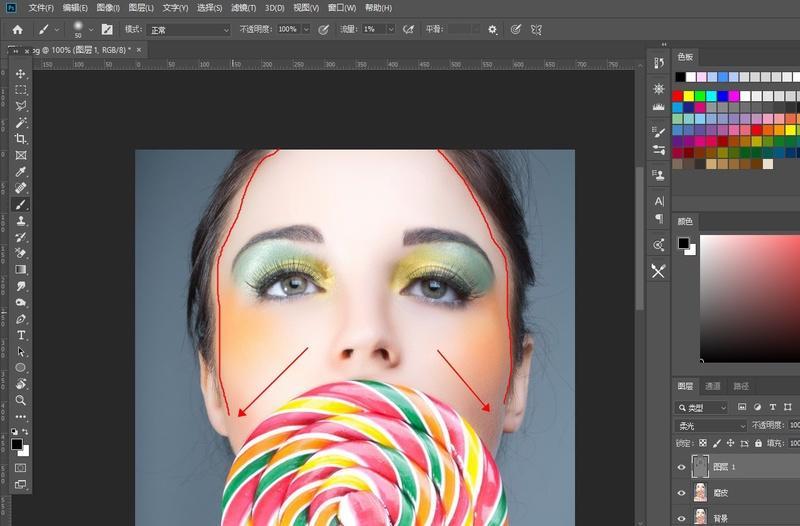Select the History Brush tool
Screen dimensions: 800x526
click(x=20, y=237)
